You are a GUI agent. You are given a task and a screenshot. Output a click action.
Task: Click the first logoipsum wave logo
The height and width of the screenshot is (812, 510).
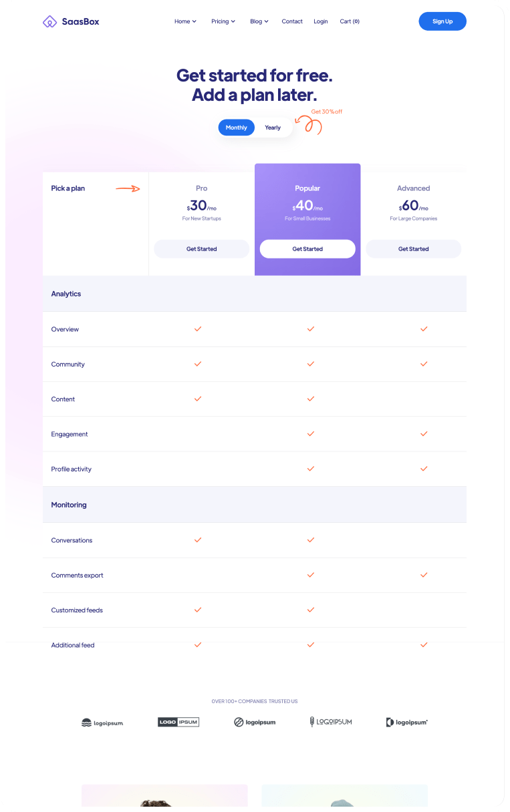point(102,723)
